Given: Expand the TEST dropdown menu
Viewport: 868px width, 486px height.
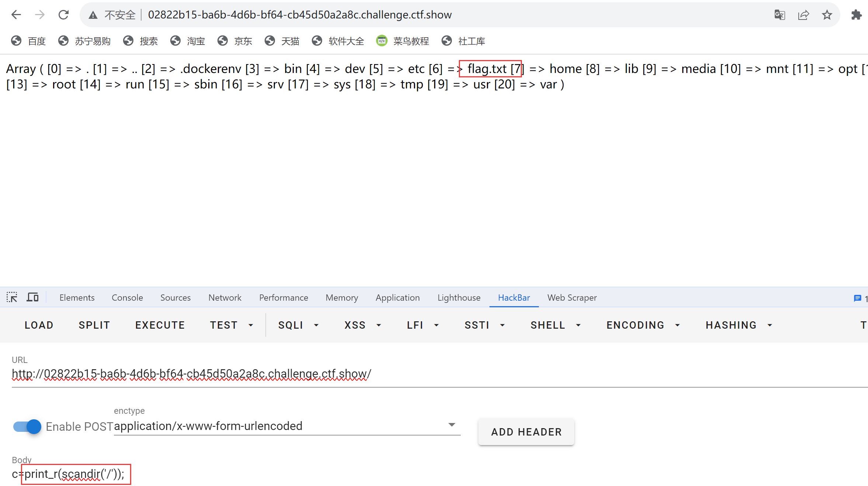Looking at the screenshot, I should pyautogui.click(x=231, y=325).
